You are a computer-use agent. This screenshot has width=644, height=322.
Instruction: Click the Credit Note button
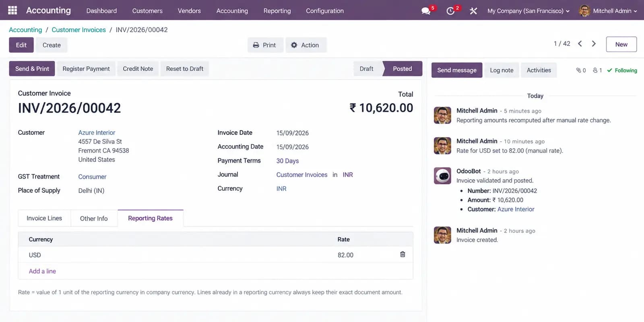138,69
